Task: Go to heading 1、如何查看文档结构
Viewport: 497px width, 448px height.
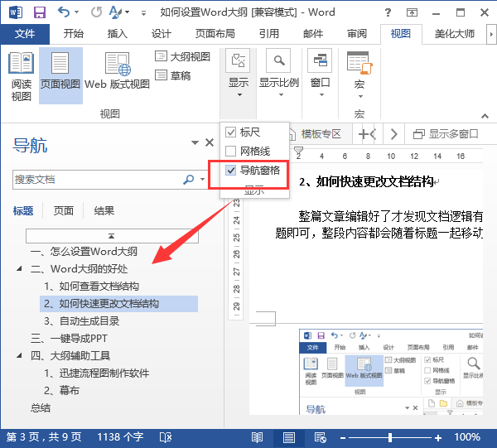Action: click(x=91, y=286)
